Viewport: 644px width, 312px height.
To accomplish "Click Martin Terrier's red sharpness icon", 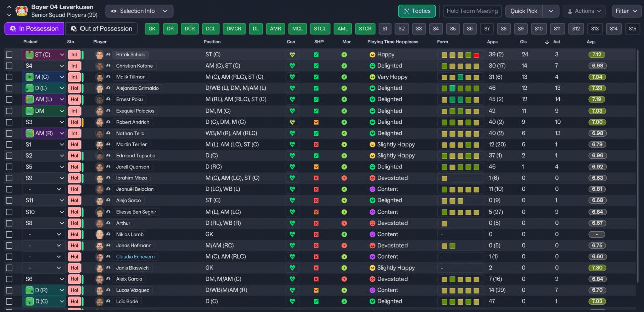I will tap(316, 144).
